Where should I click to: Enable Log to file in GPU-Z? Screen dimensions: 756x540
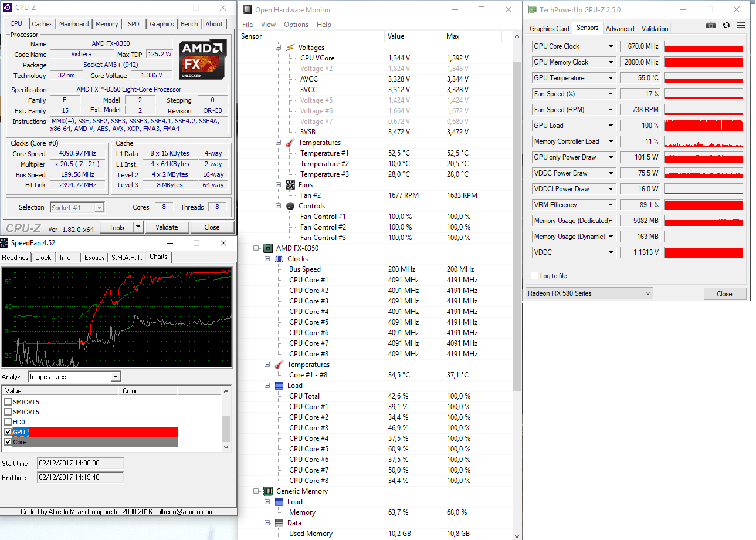click(x=534, y=276)
